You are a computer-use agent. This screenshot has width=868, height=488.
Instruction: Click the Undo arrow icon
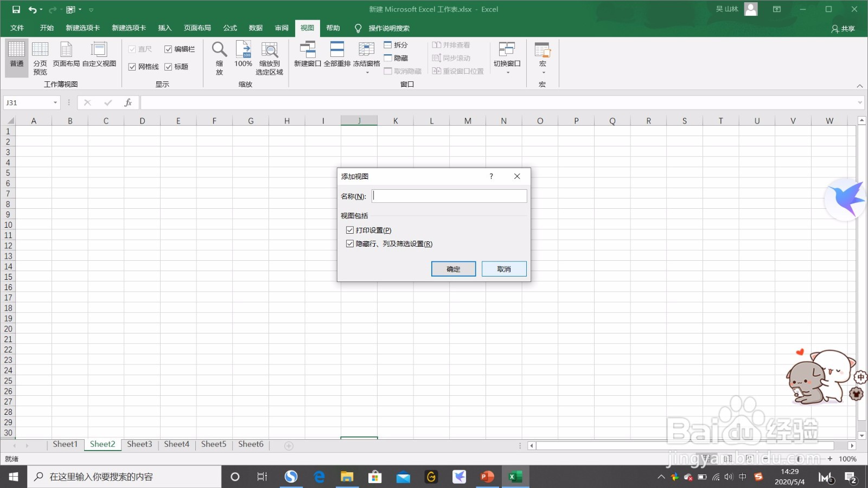[x=33, y=9]
